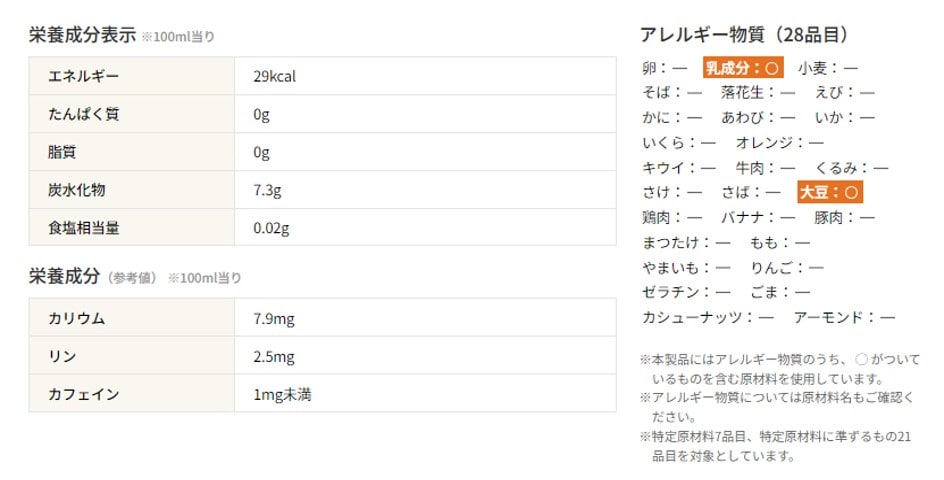This screenshot has height=480, width=944.
Task: Click the アーモンド allergen entry
Action: (x=844, y=317)
